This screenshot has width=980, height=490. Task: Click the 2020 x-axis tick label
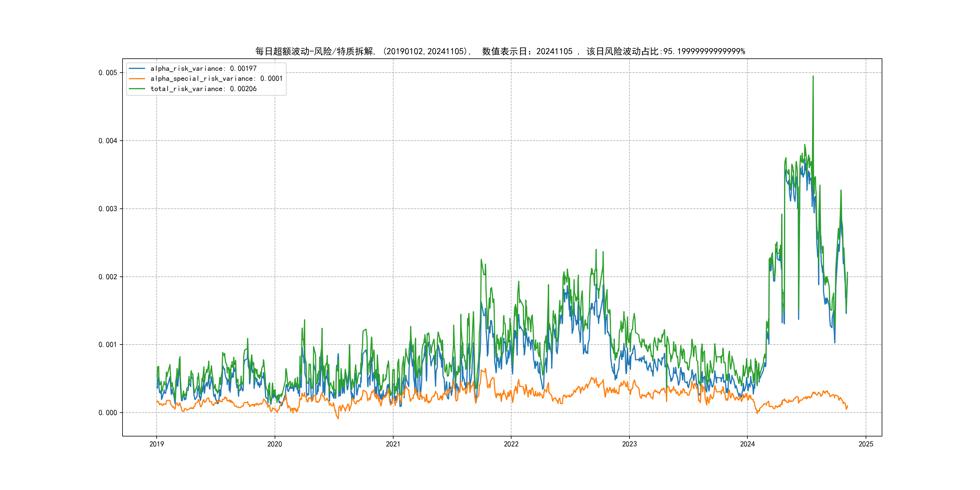pyautogui.click(x=275, y=444)
